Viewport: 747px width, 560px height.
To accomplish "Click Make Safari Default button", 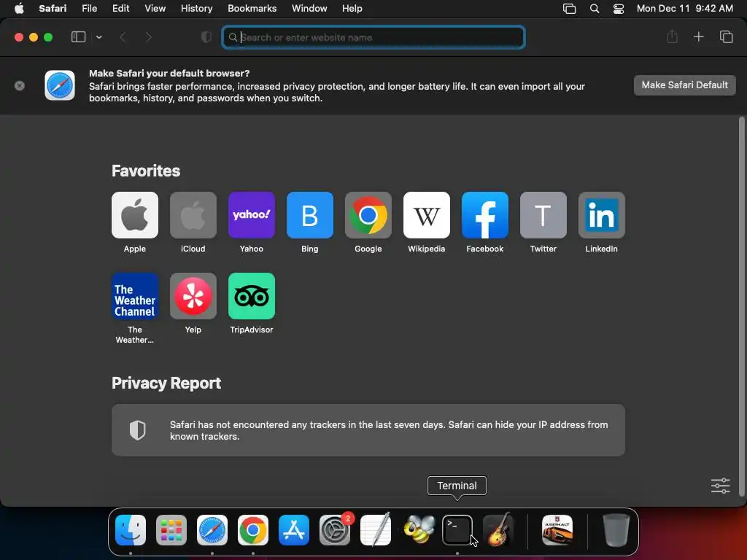I will pos(684,85).
